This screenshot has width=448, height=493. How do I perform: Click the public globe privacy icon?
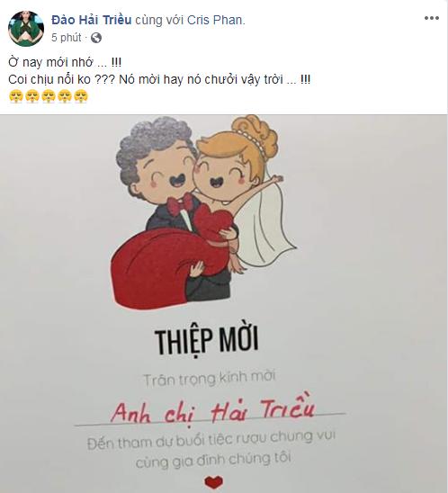tap(96, 38)
